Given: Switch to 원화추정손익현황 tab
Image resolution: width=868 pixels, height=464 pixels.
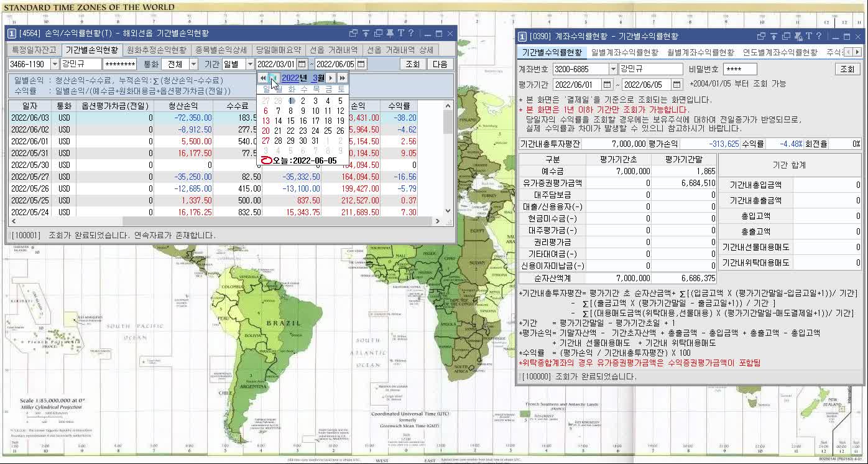Looking at the screenshot, I should tap(156, 50).
